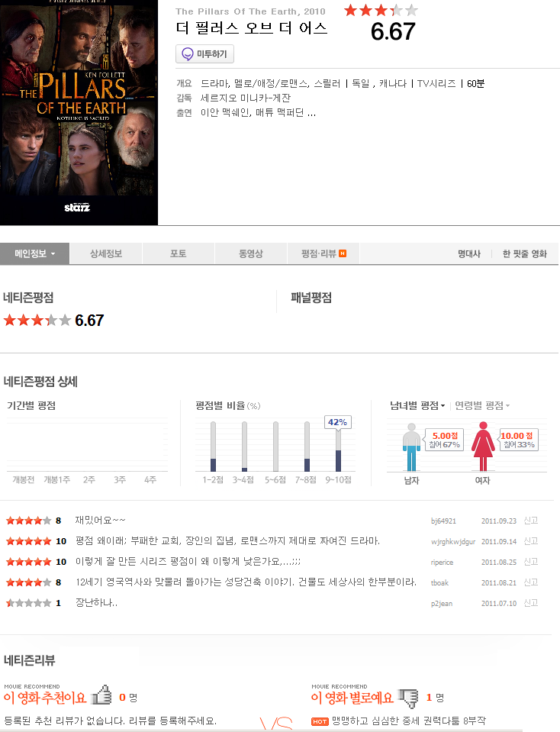Screen dimensions: 560x732
Task: Open director 세르지오 미니카-게잔 link
Action: pos(246,98)
